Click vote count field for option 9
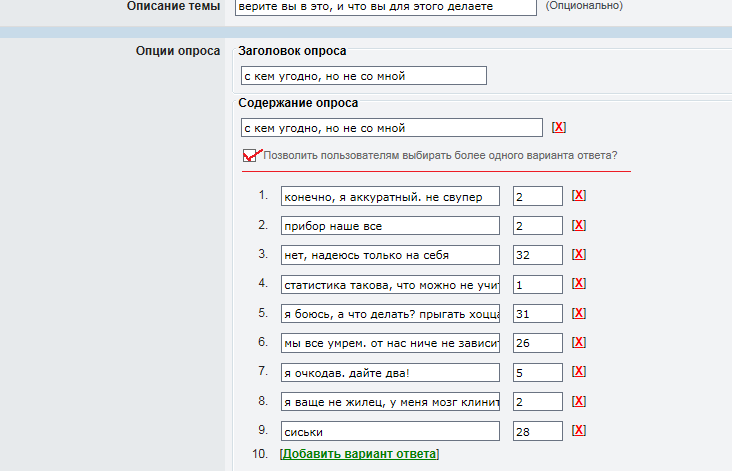This screenshot has width=732, height=471. pos(538,431)
